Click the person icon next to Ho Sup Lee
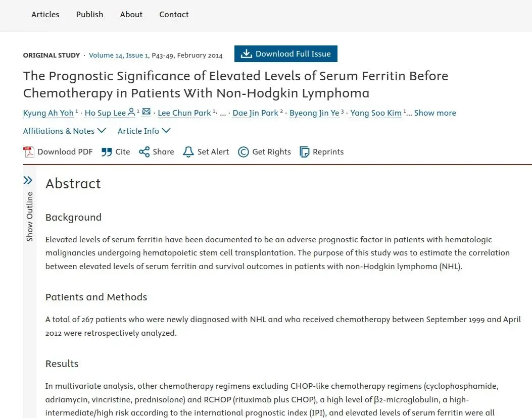 pos(131,112)
